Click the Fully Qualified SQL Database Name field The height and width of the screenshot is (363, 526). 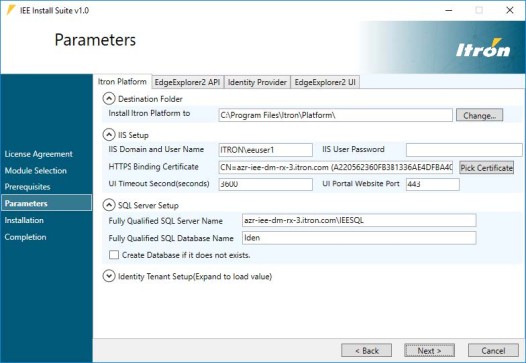pos(359,238)
